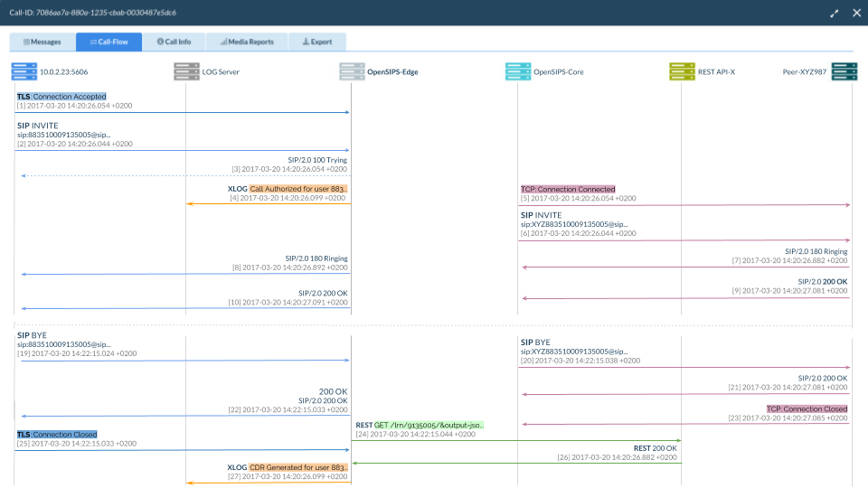This screenshot has width=868, height=488.
Task: Switch to the Messages tab
Action: (x=42, y=42)
